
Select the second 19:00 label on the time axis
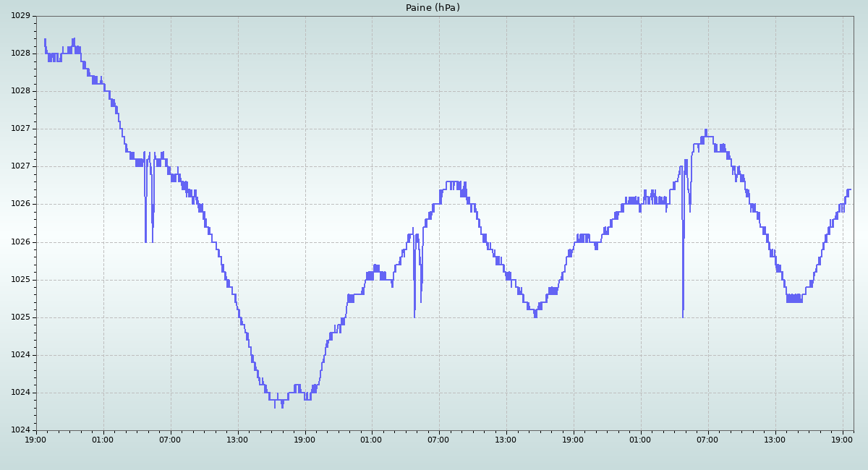coord(305,439)
